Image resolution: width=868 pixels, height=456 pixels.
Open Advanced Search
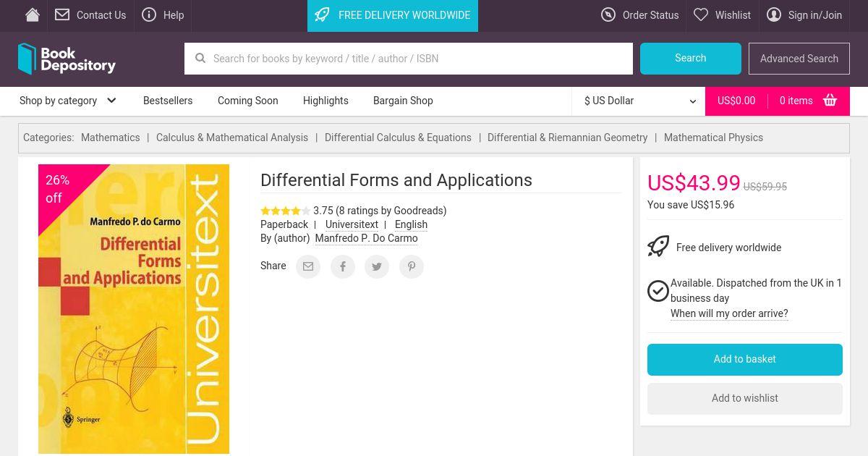(x=799, y=59)
